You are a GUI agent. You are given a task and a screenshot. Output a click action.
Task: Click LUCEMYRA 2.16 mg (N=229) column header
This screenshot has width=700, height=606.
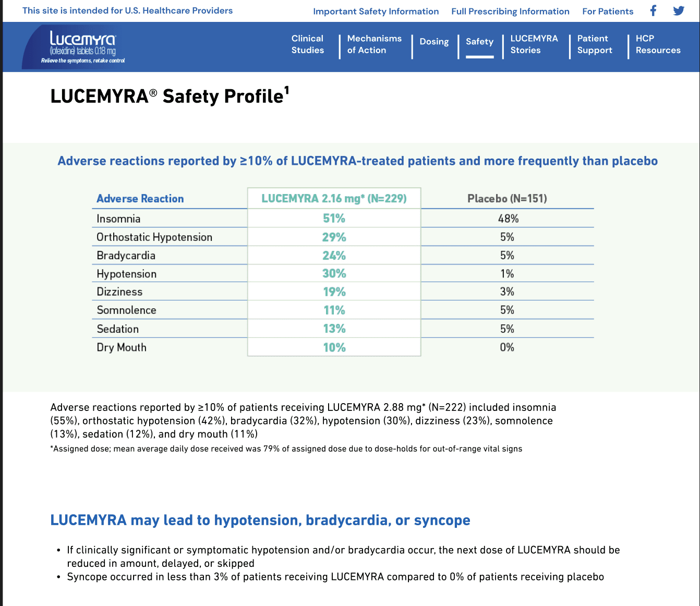(334, 199)
